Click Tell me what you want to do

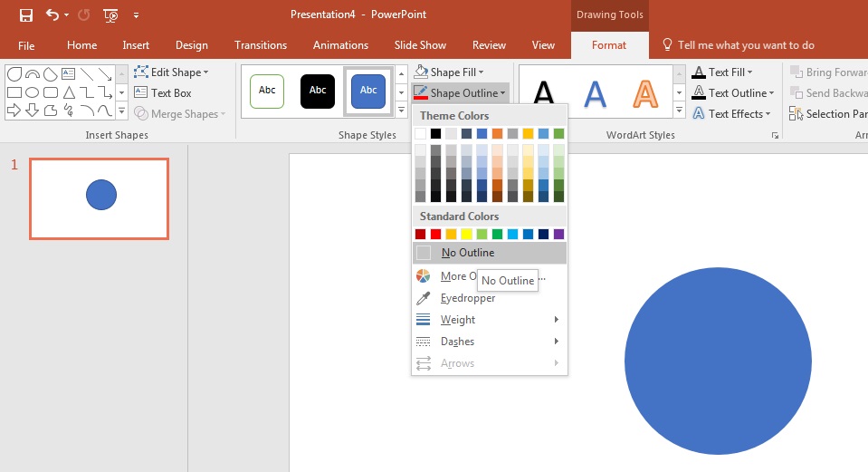pos(739,45)
